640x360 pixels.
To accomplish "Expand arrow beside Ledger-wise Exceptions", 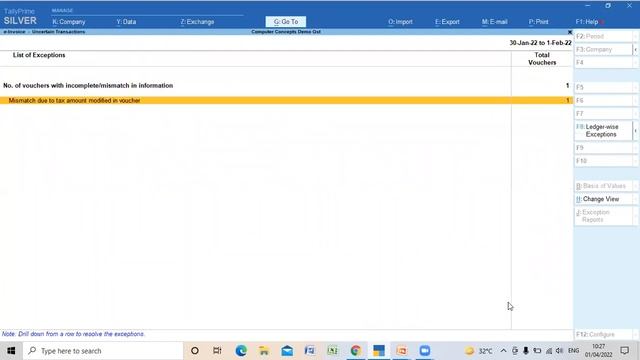I will [x=636, y=131].
